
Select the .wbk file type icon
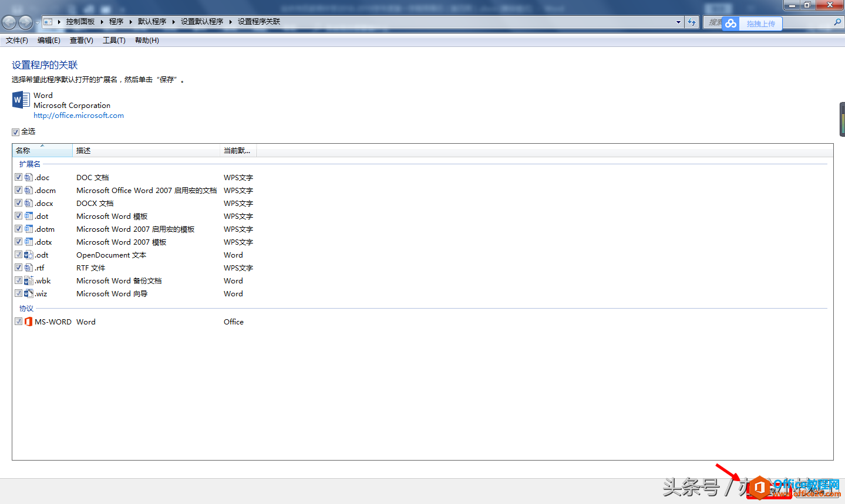click(29, 280)
